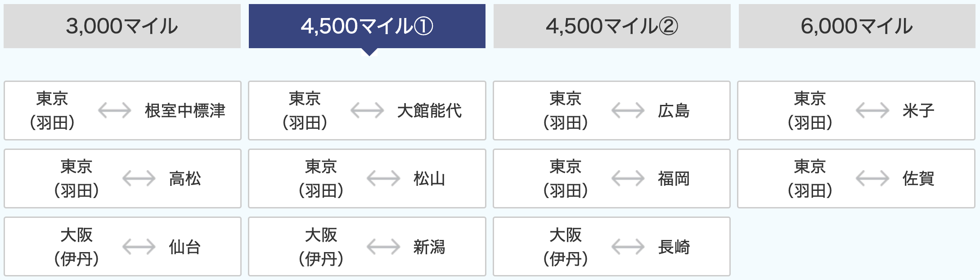Open the 4,500マイル② tab
The width and height of the screenshot is (980, 280).
612,26
